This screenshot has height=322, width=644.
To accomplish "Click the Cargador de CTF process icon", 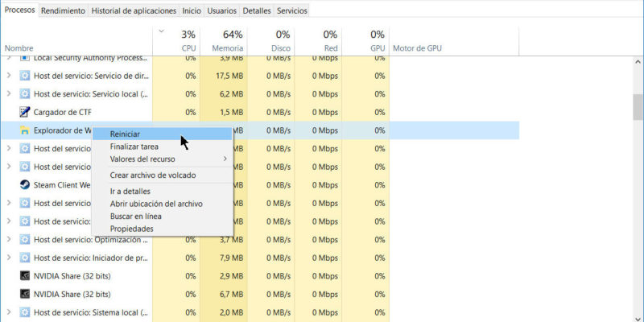I will pos(25,112).
